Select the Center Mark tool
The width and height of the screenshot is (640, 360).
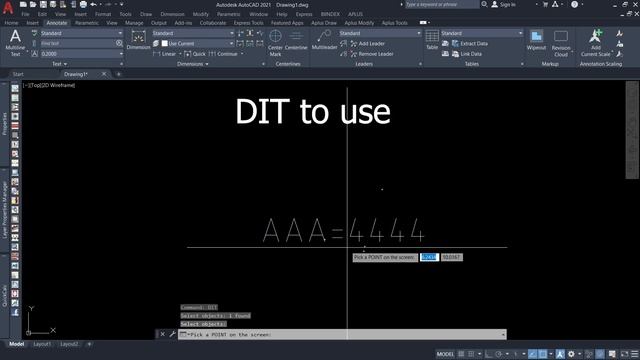[276, 43]
